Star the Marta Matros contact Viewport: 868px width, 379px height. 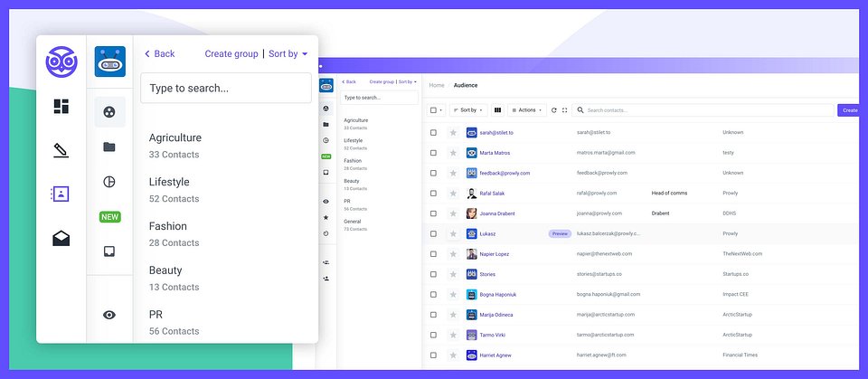pyautogui.click(x=453, y=153)
